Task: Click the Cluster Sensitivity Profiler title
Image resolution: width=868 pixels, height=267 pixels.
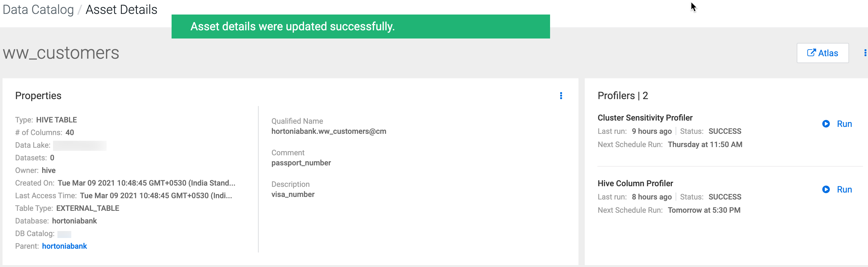Action: pos(645,118)
